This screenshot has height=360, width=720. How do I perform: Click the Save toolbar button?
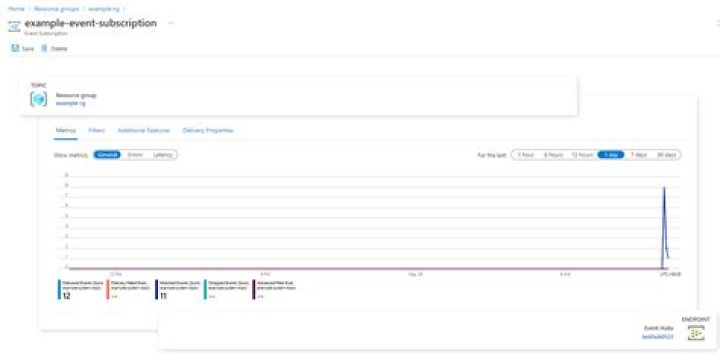pyautogui.click(x=22, y=48)
